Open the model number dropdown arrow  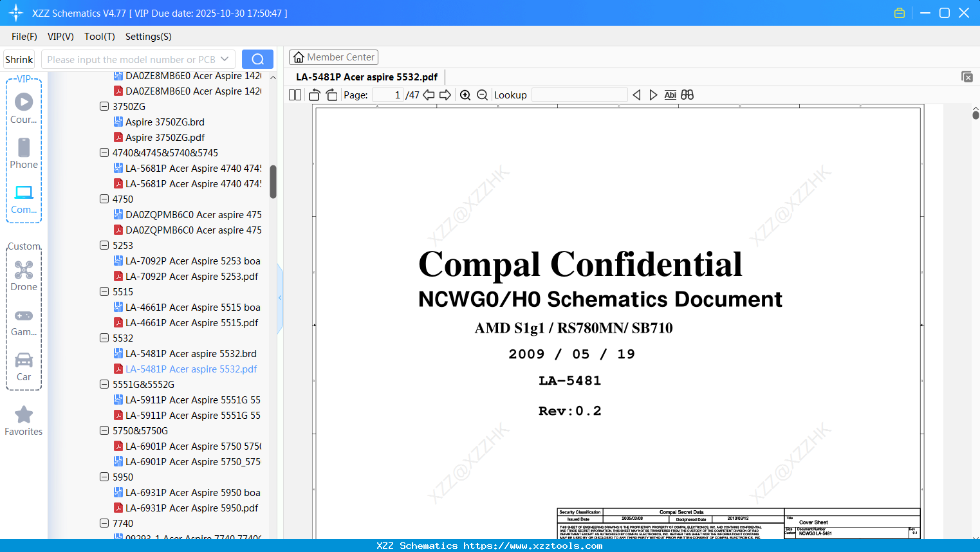(x=225, y=59)
